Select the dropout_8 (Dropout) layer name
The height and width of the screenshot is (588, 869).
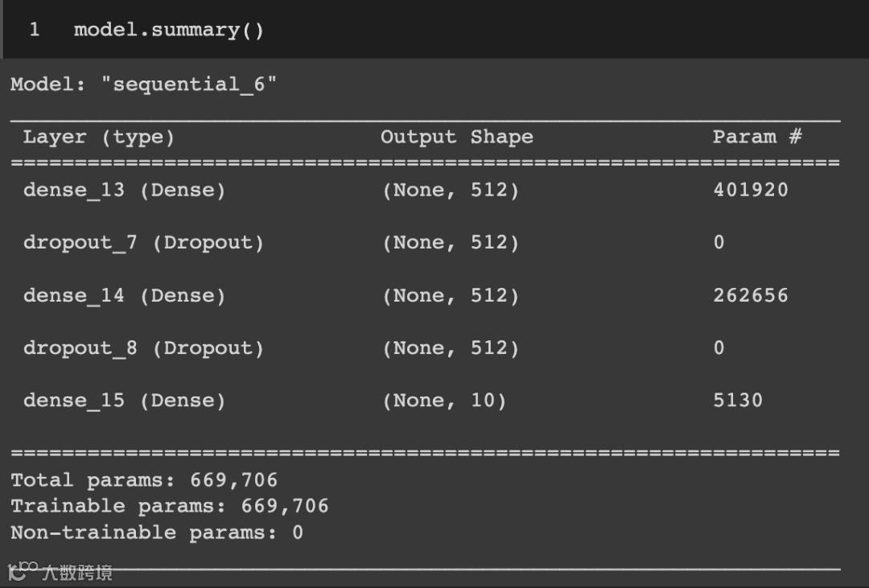pos(143,348)
